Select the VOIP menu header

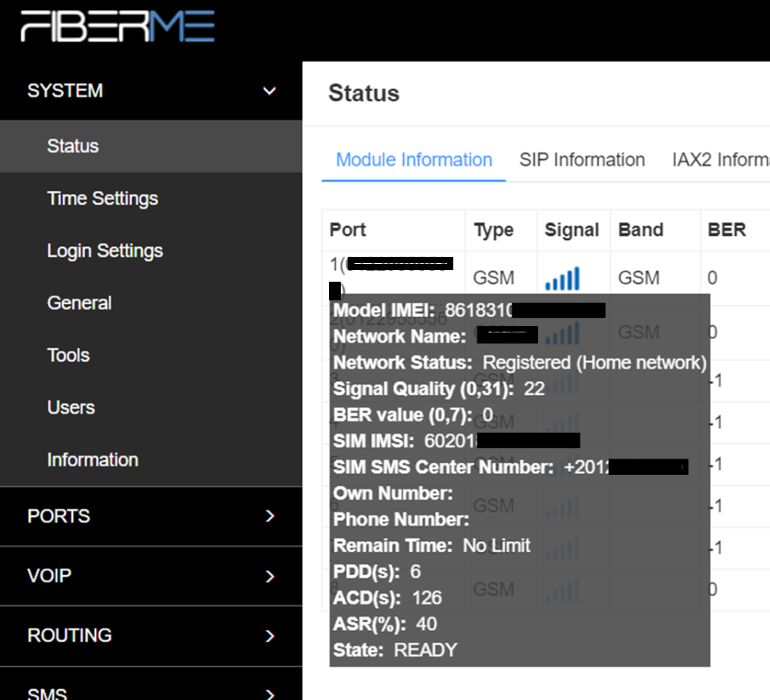pyautogui.click(x=151, y=576)
